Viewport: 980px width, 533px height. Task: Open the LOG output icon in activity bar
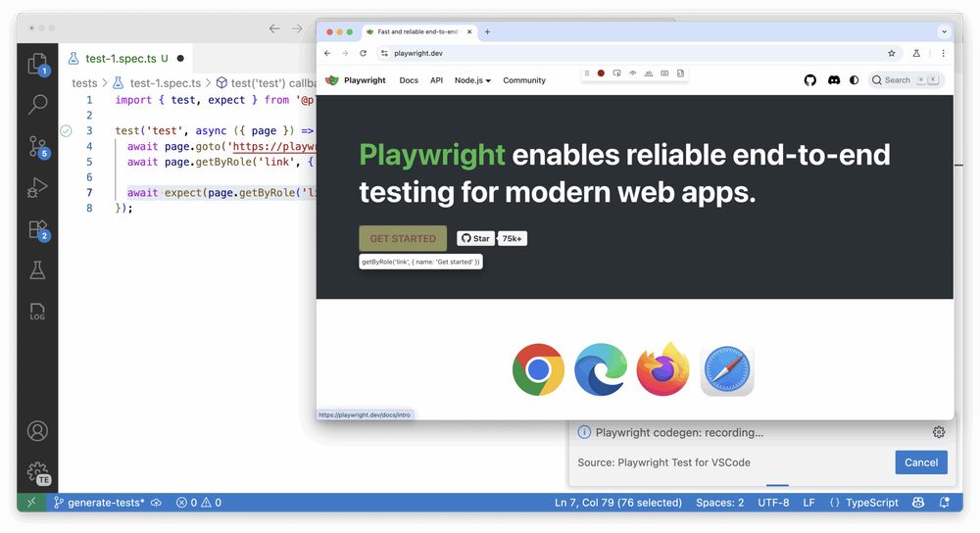(x=37, y=312)
